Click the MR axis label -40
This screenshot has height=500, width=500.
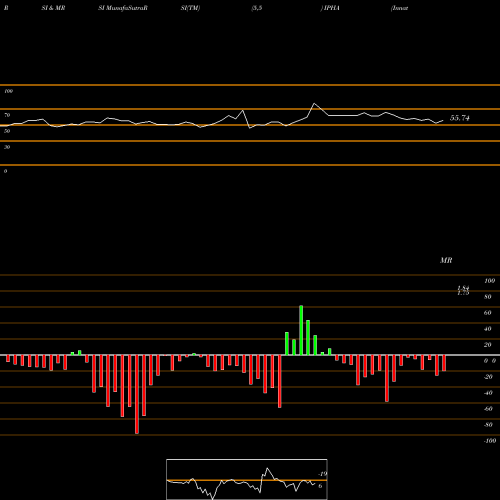tap(488, 393)
